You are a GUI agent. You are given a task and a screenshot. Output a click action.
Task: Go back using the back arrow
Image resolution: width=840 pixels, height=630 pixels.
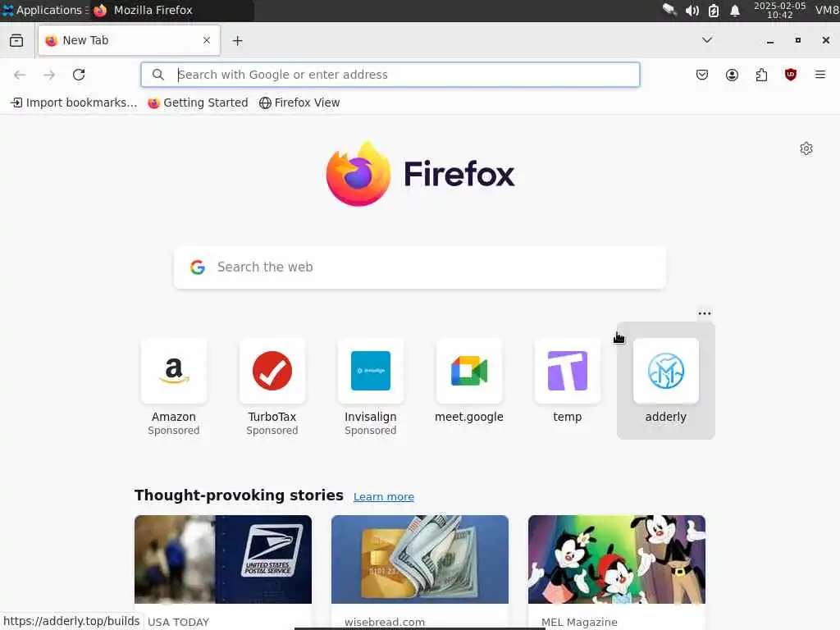click(20, 75)
